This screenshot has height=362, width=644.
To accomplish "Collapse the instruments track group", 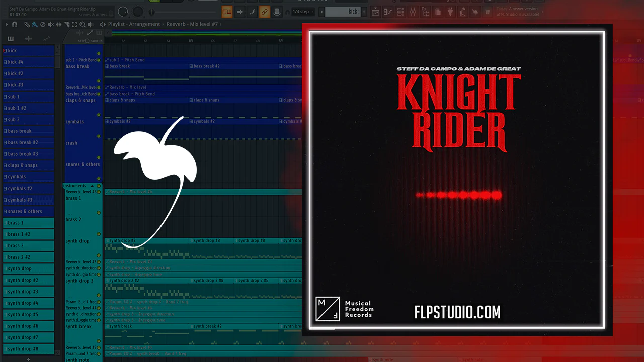I will click(x=91, y=186).
